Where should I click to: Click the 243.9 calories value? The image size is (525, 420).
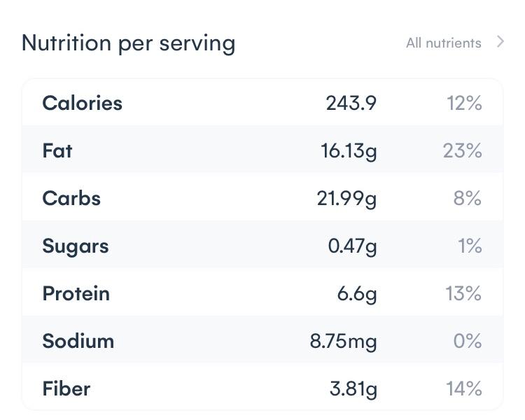coord(351,103)
